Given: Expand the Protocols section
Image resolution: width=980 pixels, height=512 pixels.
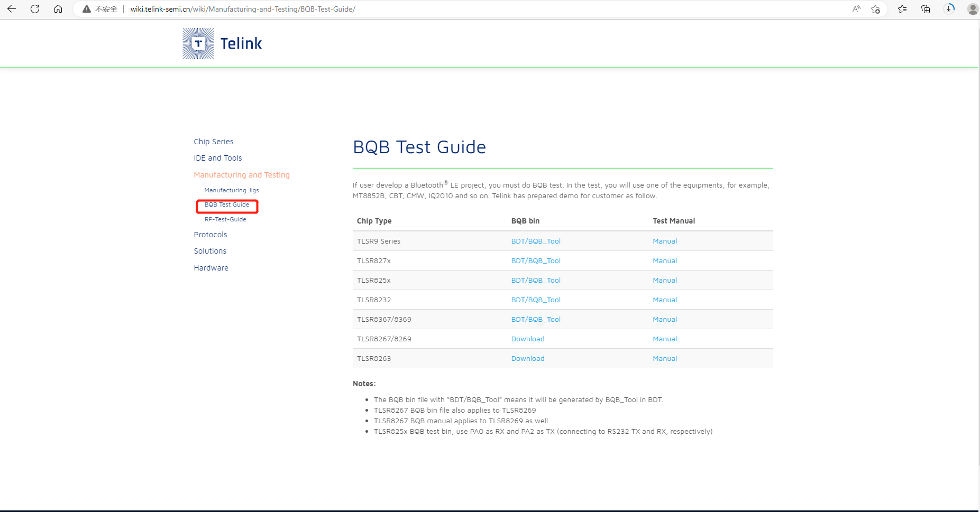Looking at the screenshot, I should 210,234.
